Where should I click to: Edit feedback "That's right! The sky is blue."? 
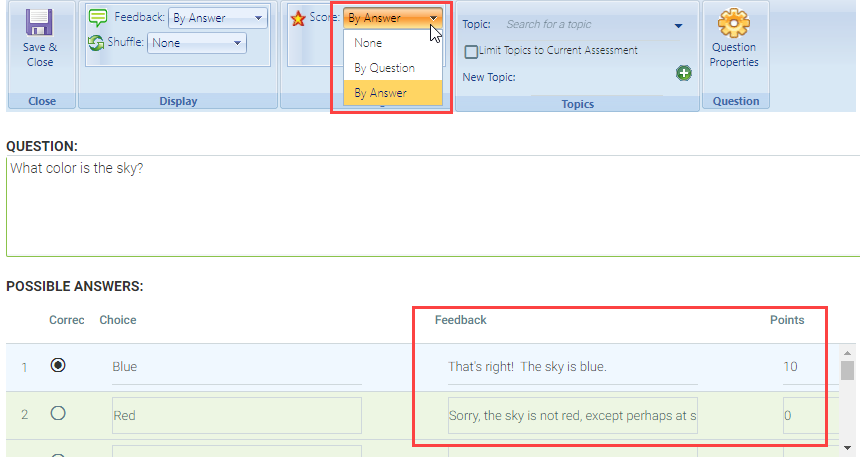coord(573,367)
